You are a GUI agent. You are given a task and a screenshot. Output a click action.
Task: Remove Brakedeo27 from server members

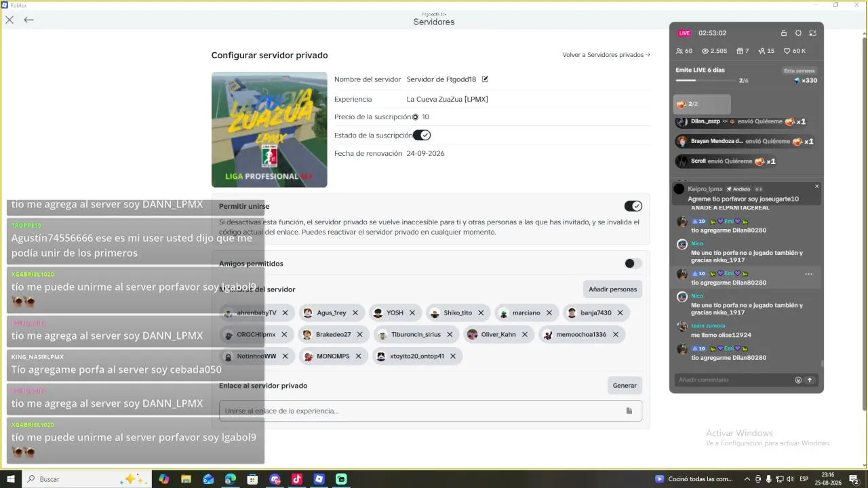[x=359, y=334]
